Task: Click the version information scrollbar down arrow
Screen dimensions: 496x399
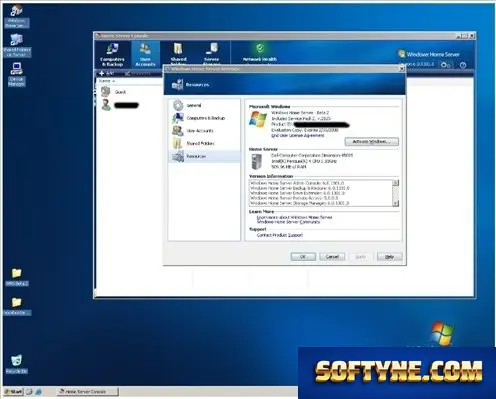Action: (395, 203)
